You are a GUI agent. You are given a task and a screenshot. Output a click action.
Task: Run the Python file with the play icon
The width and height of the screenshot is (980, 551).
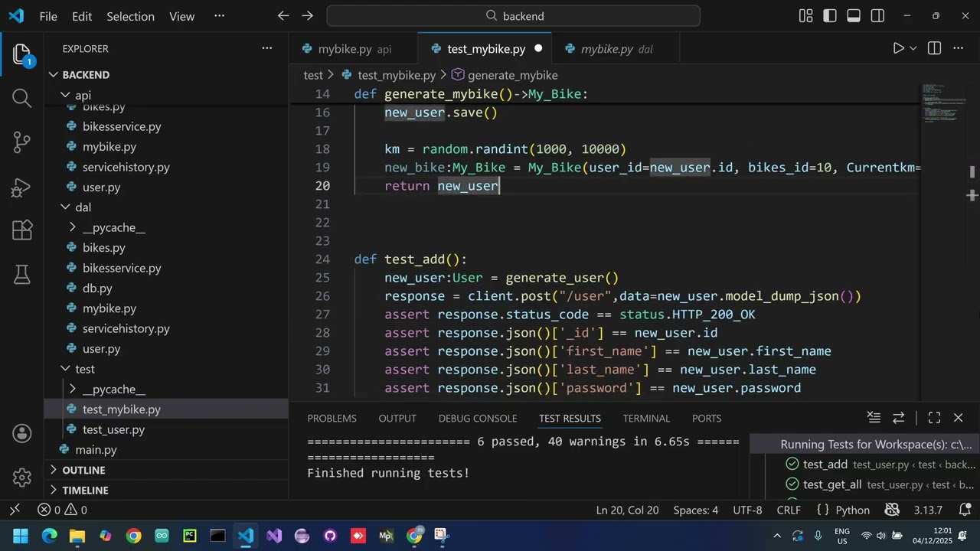coord(898,48)
